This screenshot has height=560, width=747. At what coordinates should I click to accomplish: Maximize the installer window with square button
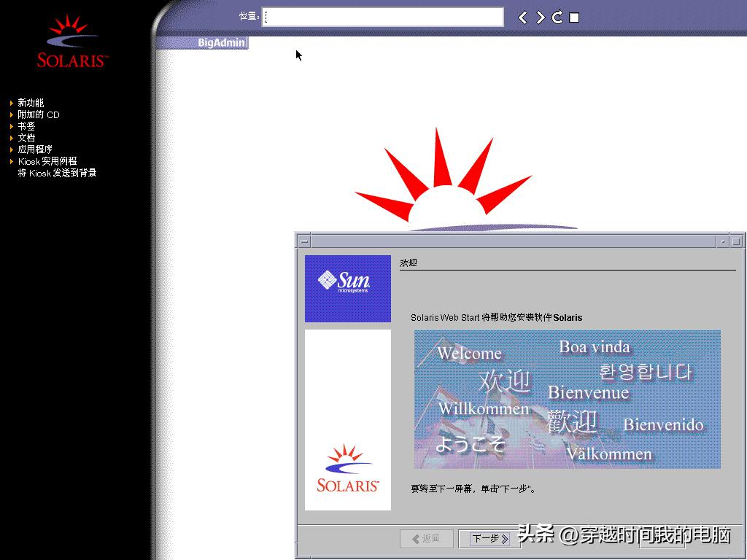737,241
